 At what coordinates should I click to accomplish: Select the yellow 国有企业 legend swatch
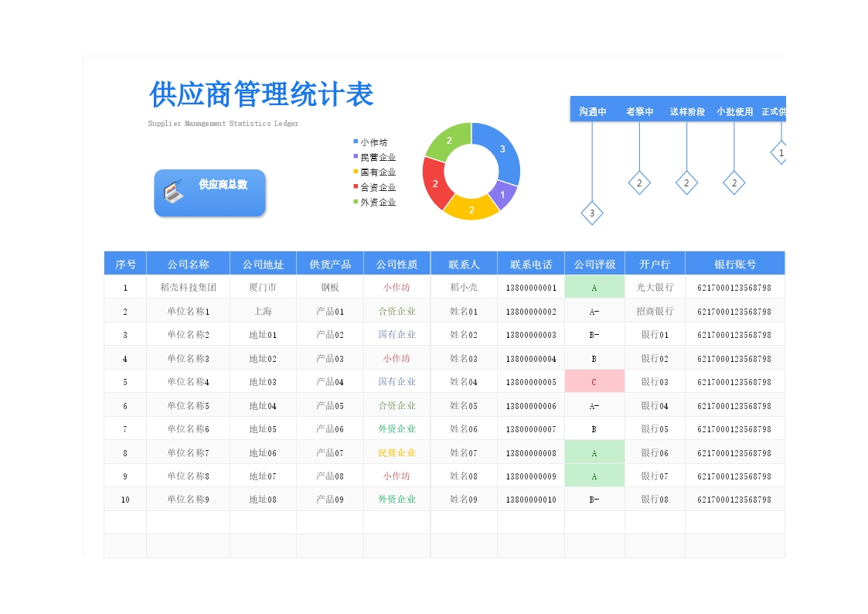click(356, 172)
